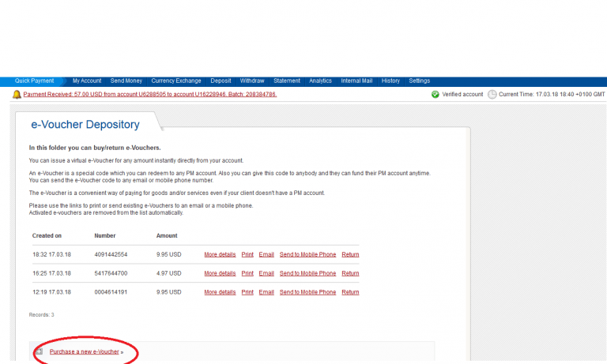
Task: Select Deposit in the top menu
Action: click(x=221, y=81)
